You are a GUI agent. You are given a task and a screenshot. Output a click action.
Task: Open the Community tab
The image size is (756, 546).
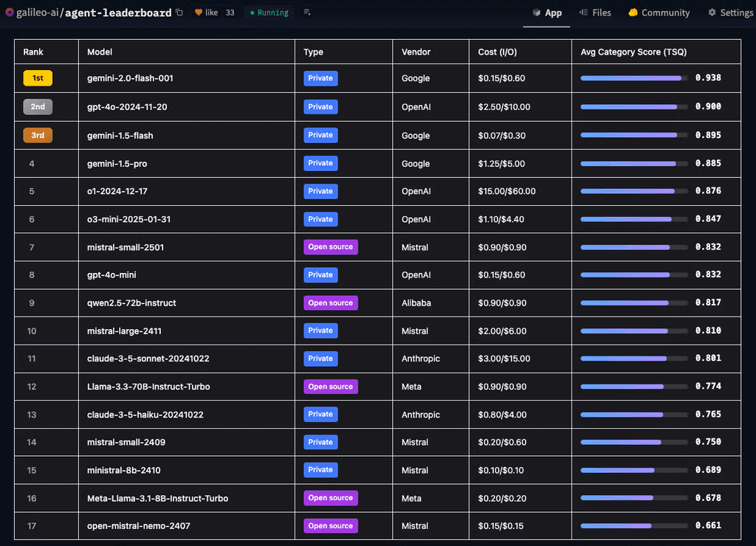(658, 13)
